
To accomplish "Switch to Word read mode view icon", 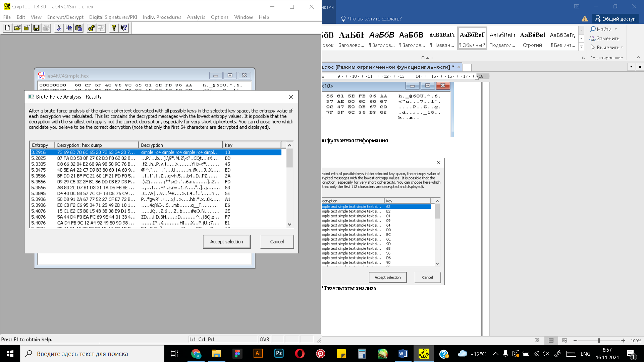I will (537, 341).
